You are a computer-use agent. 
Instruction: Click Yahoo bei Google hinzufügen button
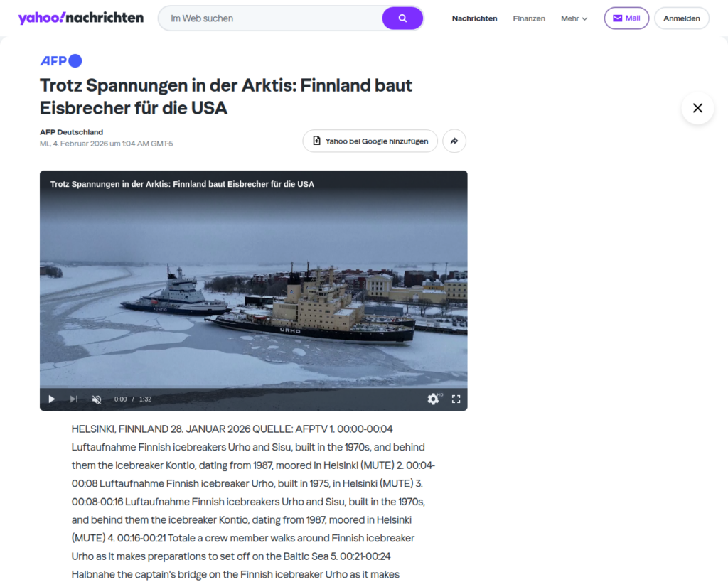pos(370,141)
